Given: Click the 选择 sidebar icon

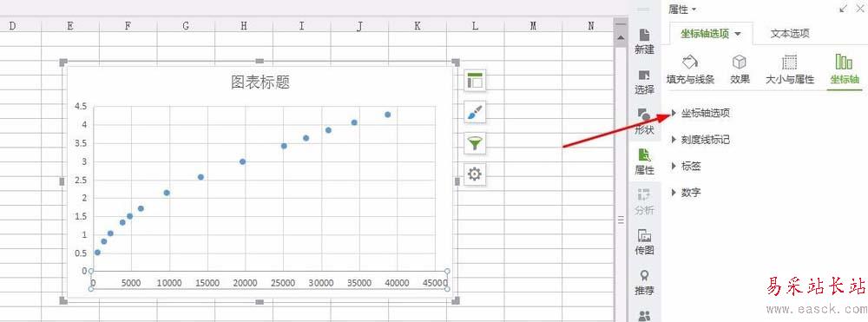Looking at the screenshot, I should [644, 82].
